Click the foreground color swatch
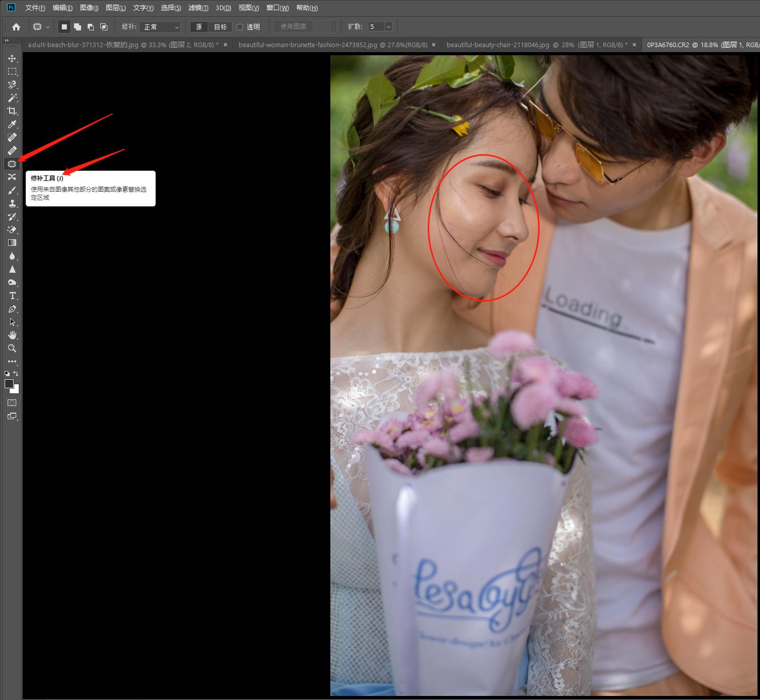The height and width of the screenshot is (700, 760). 9,384
